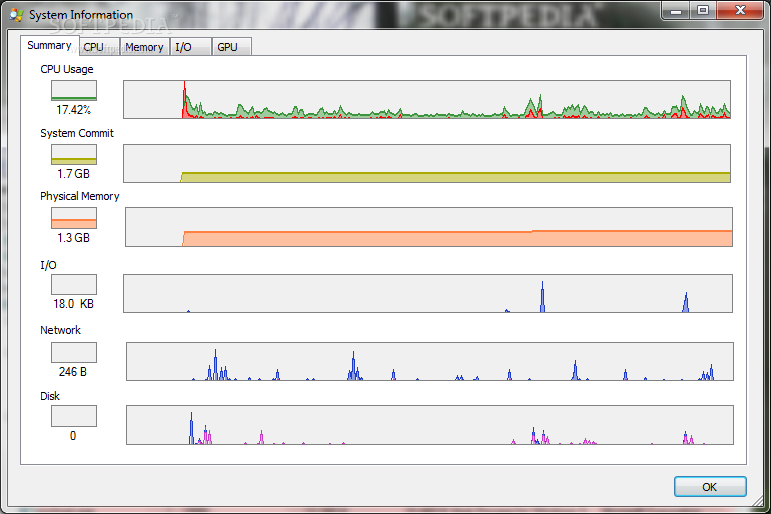The image size is (771, 514).
Task: Click the Network mini meter box
Action: 74,352
